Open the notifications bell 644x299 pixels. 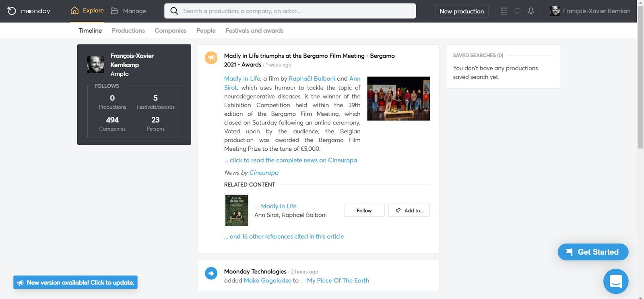(531, 11)
